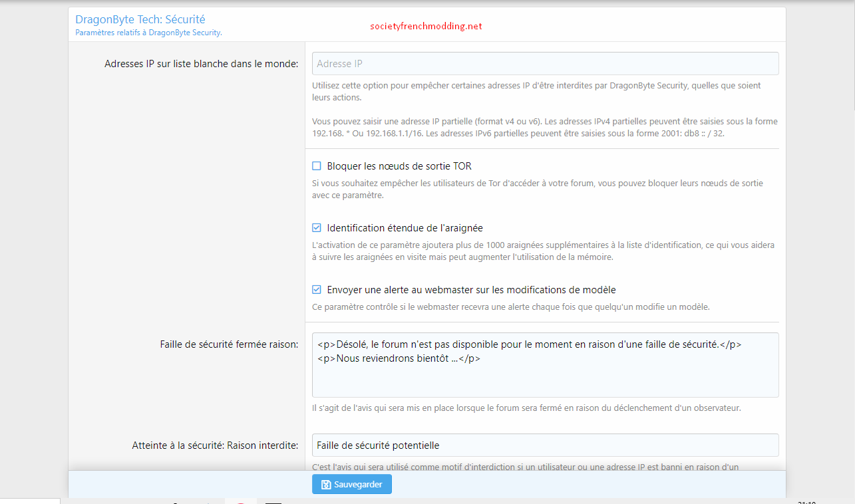Viewport: 855px width, 504px height.
Task: Disable the webmaster alert checkbox
Action: pyautogui.click(x=317, y=290)
